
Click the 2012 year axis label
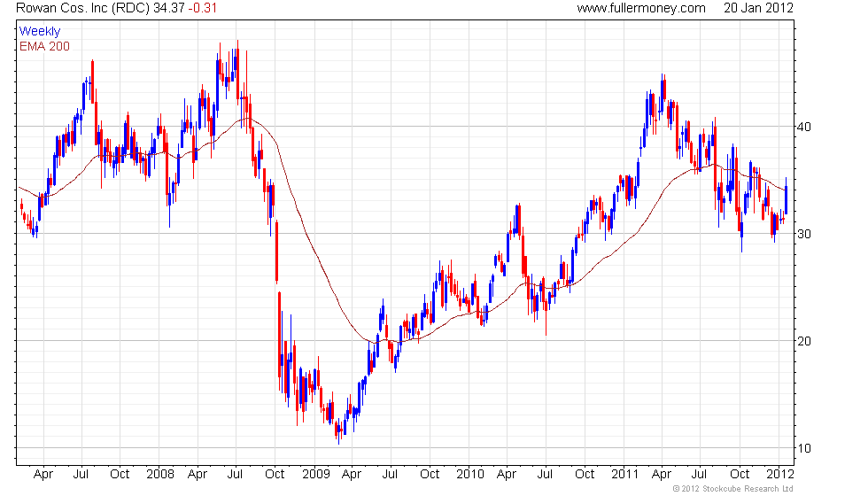780,475
